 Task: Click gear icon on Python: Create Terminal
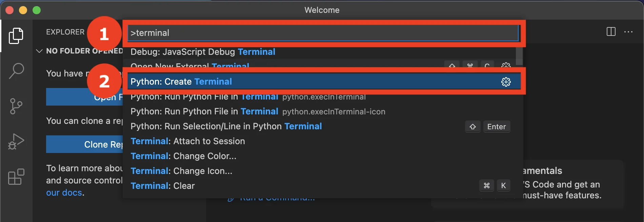506,82
